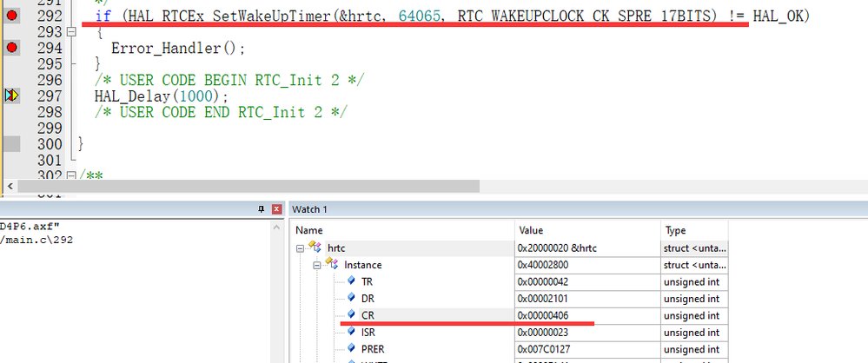Click the horizontal scrollbar thumb in editor

(x=248, y=186)
